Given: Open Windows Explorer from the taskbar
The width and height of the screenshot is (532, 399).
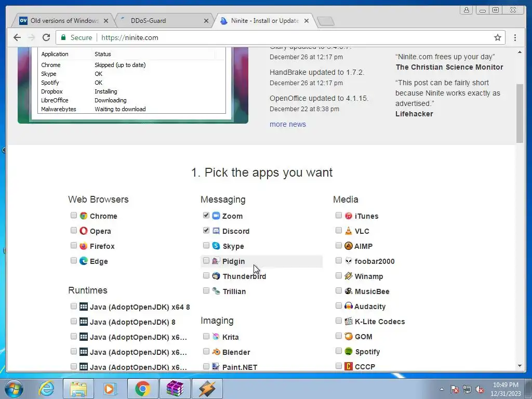Looking at the screenshot, I should pyautogui.click(x=78, y=389).
